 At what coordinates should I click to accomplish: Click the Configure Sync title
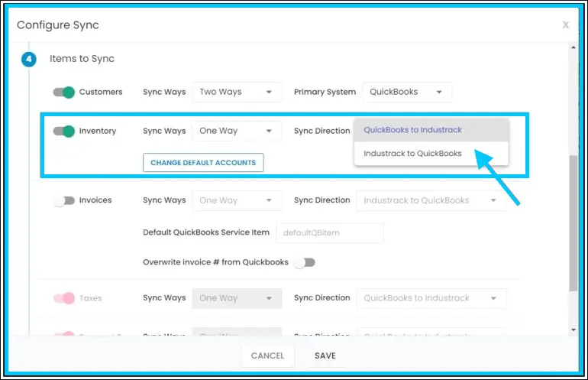(x=58, y=24)
